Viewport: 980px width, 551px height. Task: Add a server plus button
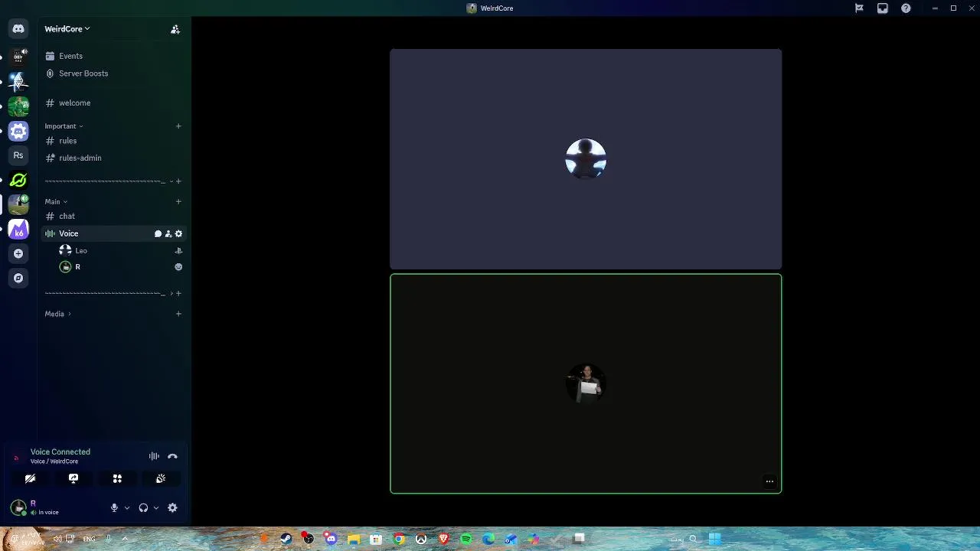pyautogui.click(x=18, y=253)
